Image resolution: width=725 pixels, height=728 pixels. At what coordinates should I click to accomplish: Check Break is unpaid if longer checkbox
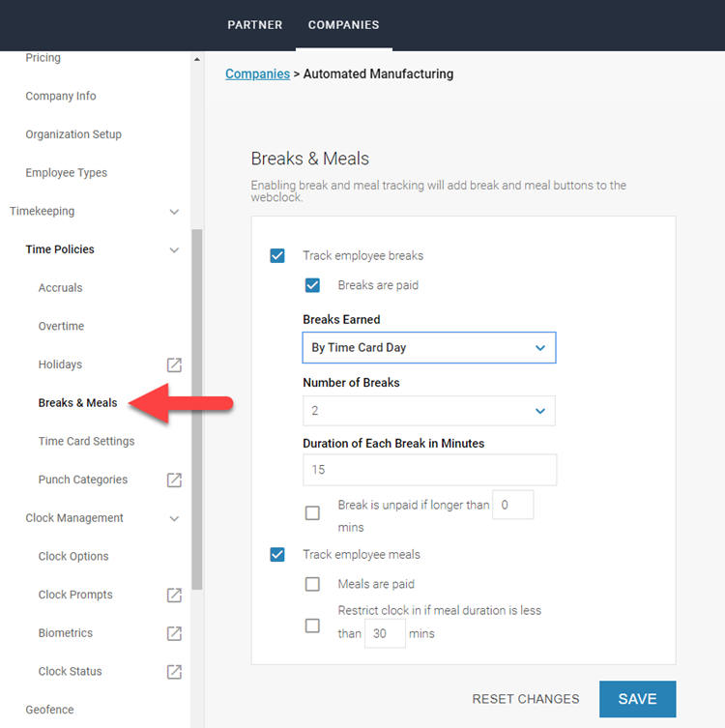[x=312, y=512]
